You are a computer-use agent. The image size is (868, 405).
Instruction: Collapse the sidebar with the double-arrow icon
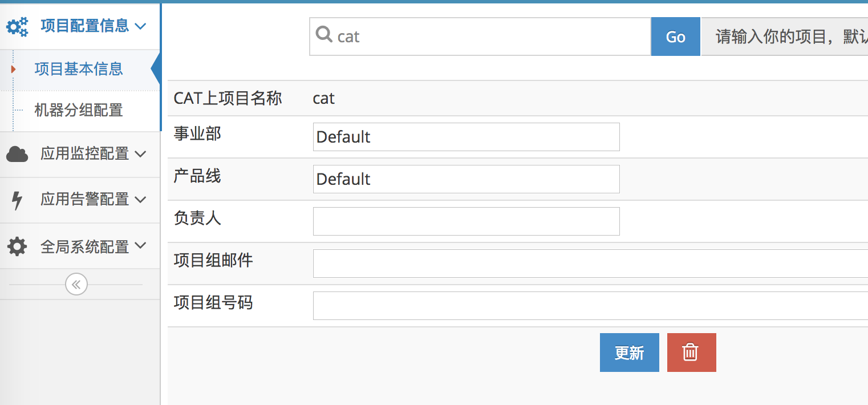76,284
